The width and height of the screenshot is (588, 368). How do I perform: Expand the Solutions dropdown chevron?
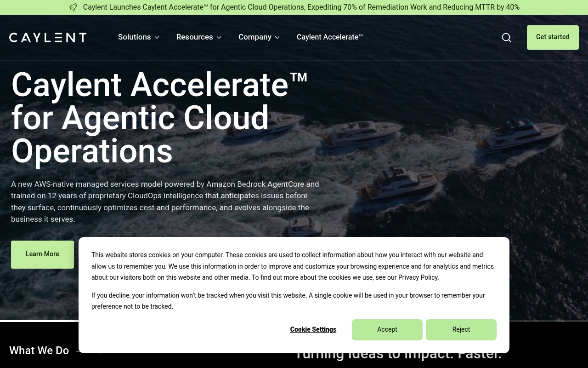pyautogui.click(x=157, y=37)
